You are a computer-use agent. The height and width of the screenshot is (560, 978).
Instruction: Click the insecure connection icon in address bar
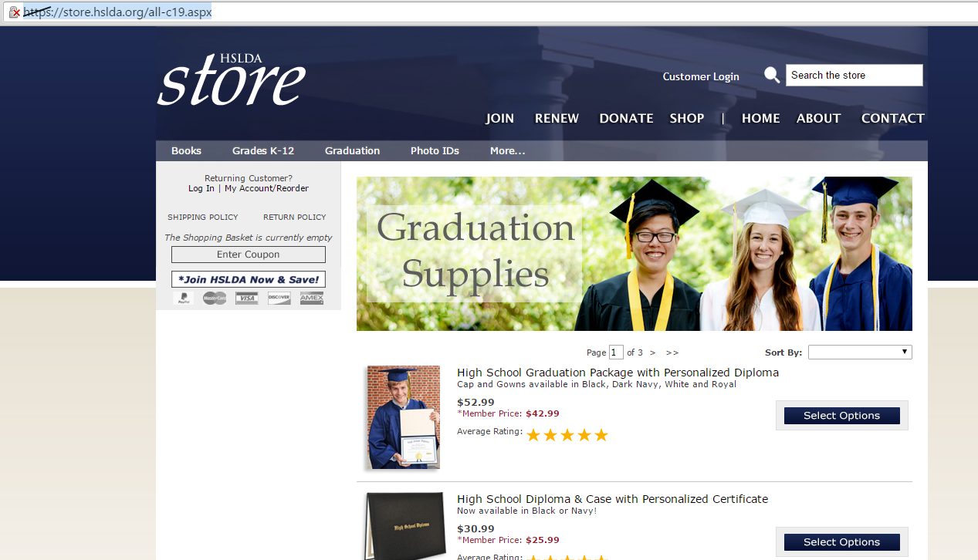(x=14, y=12)
